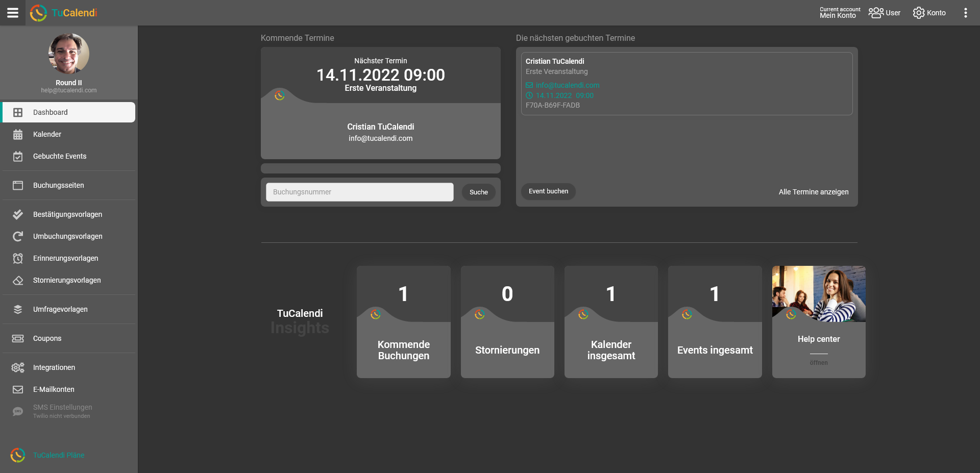The width and height of the screenshot is (980, 473).
Task: Click the info@tucalendi.com email link
Action: pyautogui.click(x=567, y=85)
